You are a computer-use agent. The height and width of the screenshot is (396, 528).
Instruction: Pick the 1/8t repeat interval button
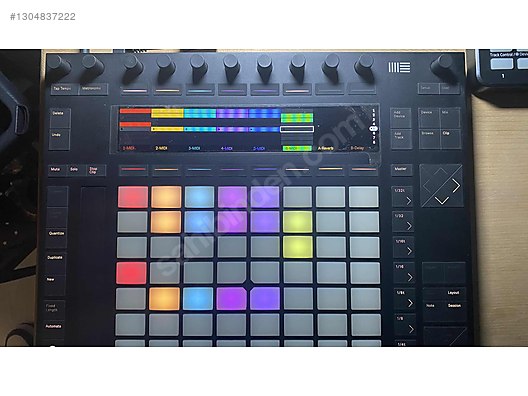tap(405, 299)
